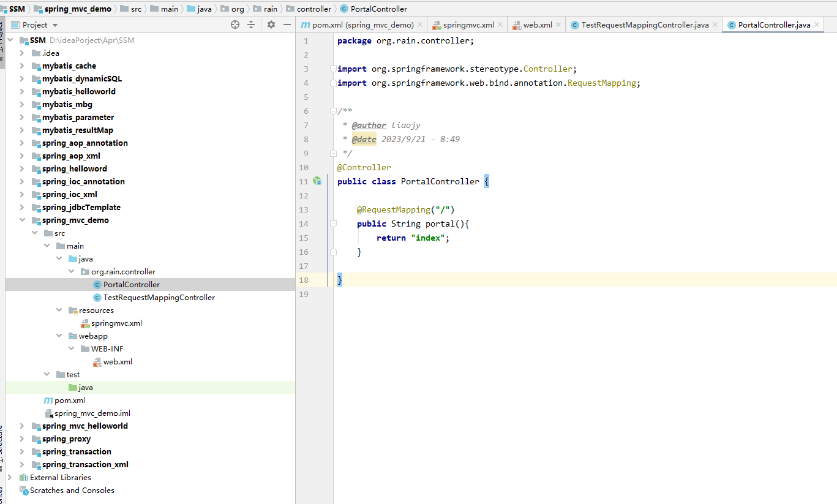This screenshot has width=837, height=504.
Task: Select TestRequestMappingController in project tree
Action: coord(159,297)
